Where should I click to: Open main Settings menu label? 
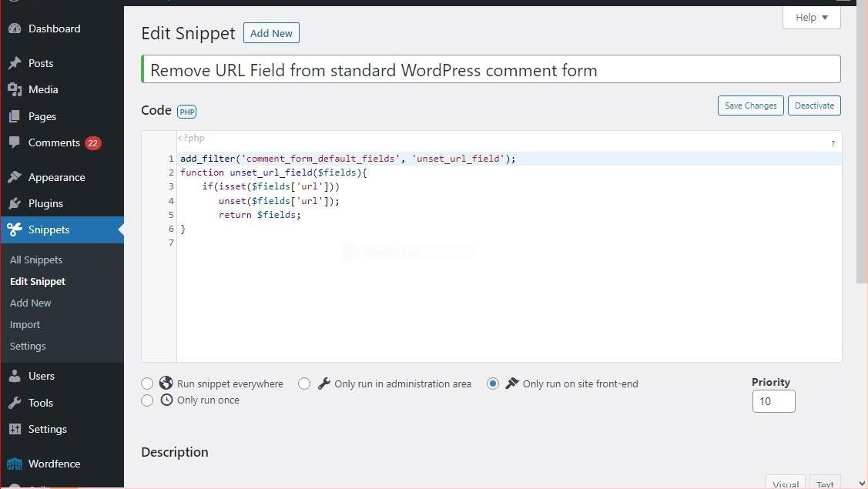(x=48, y=429)
